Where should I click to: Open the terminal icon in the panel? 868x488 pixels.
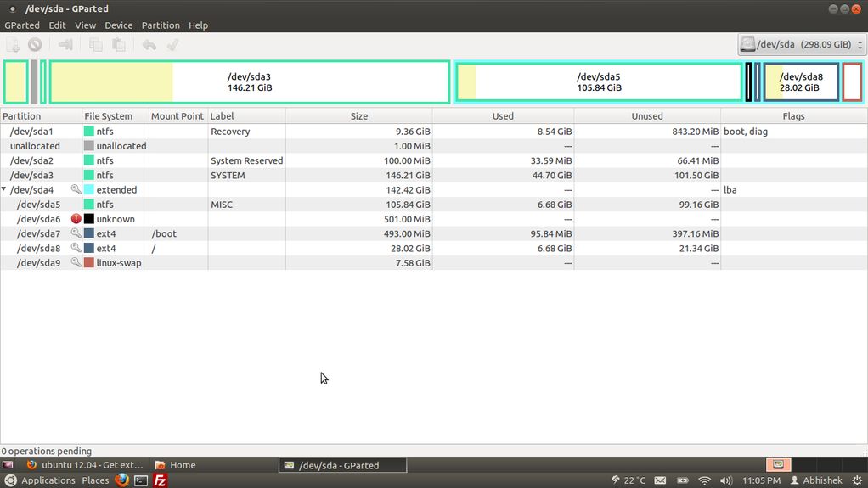tap(141, 480)
